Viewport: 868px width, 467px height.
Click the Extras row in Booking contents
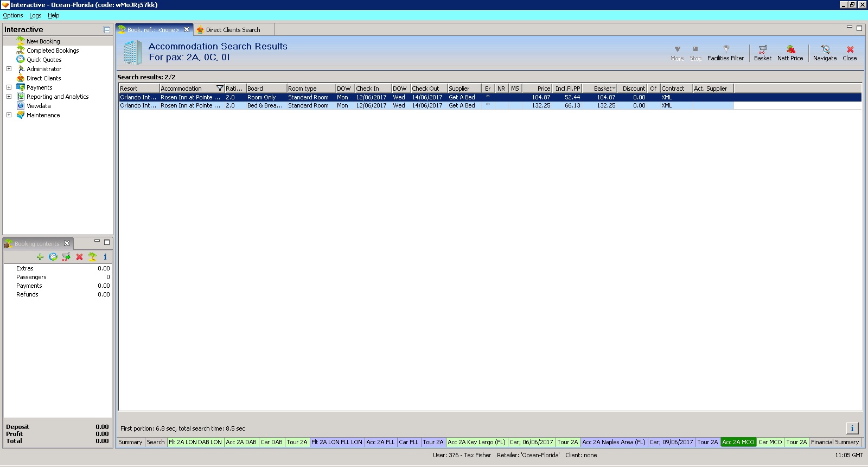[x=58, y=268]
